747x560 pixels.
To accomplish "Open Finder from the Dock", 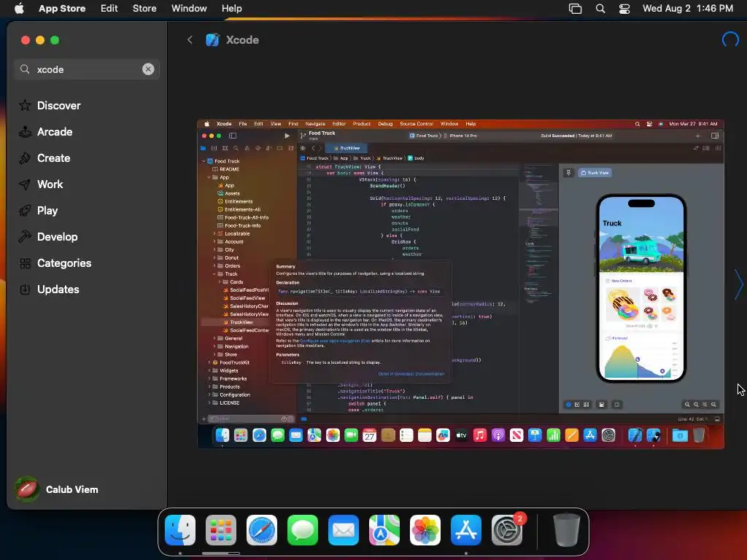I will click(180, 530).
